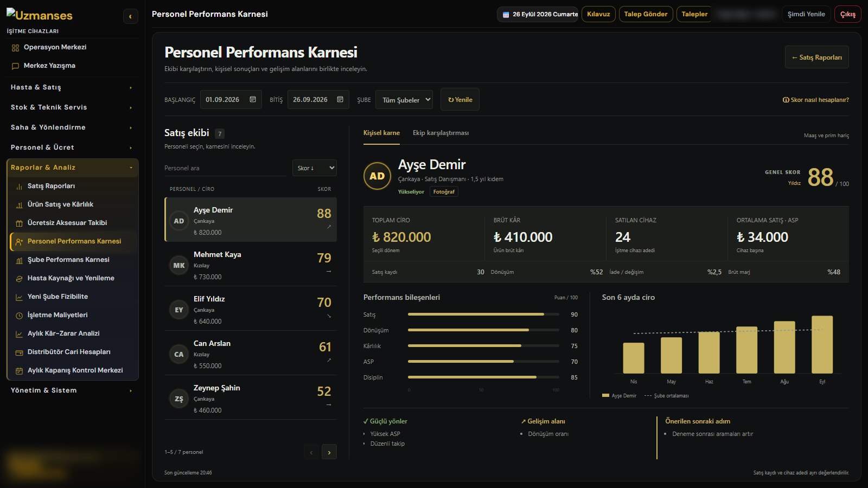Click the Aylık Kapanış Kontrol Merkezi icon
Viewport: 868px width, 488px height.
19,371
